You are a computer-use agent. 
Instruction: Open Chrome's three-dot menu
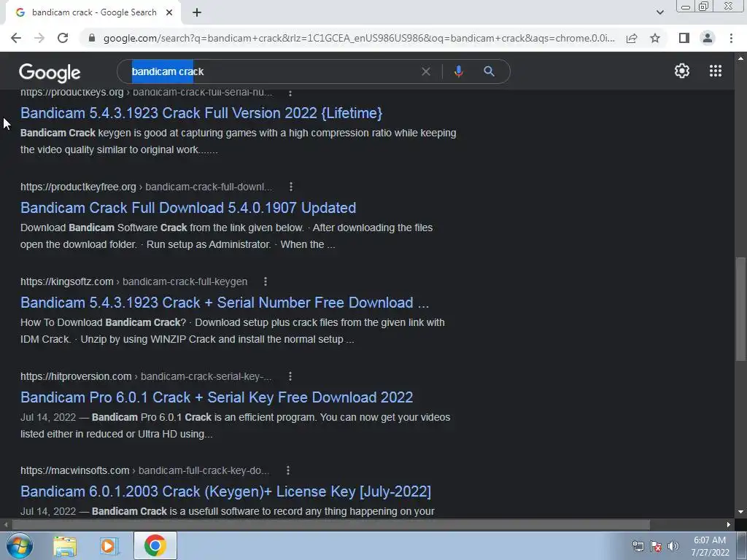731,38
